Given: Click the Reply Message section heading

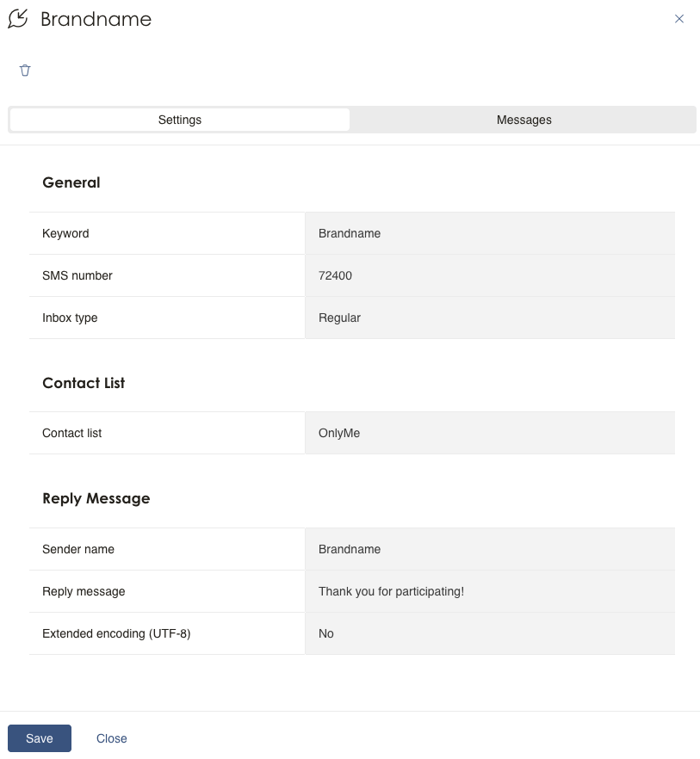Looking at the screenshot, I should click(96, 498).
